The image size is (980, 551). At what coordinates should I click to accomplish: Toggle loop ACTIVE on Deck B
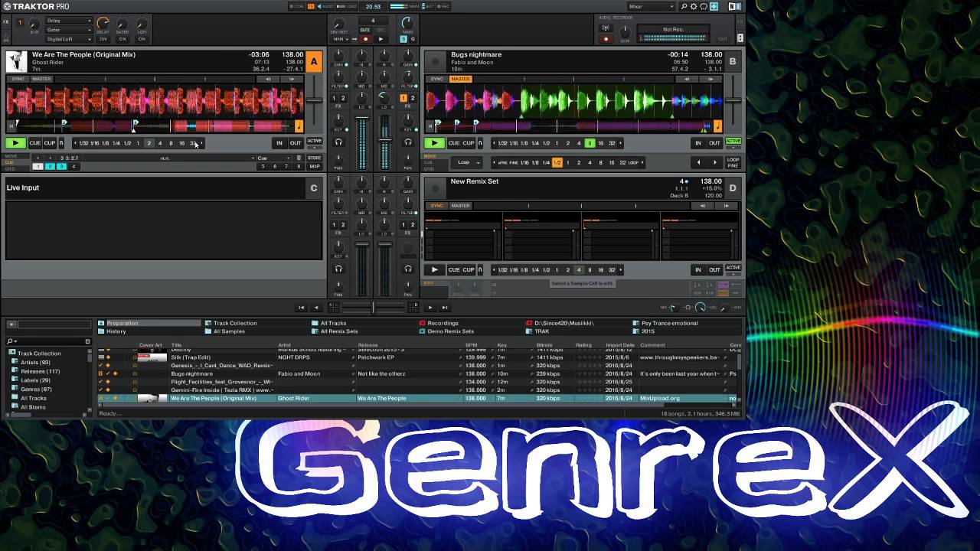(x=733, y=141)
